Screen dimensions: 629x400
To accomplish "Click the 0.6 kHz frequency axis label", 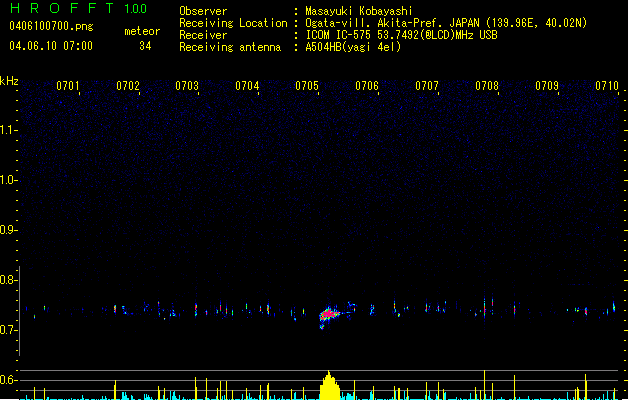I will (8, 380).
